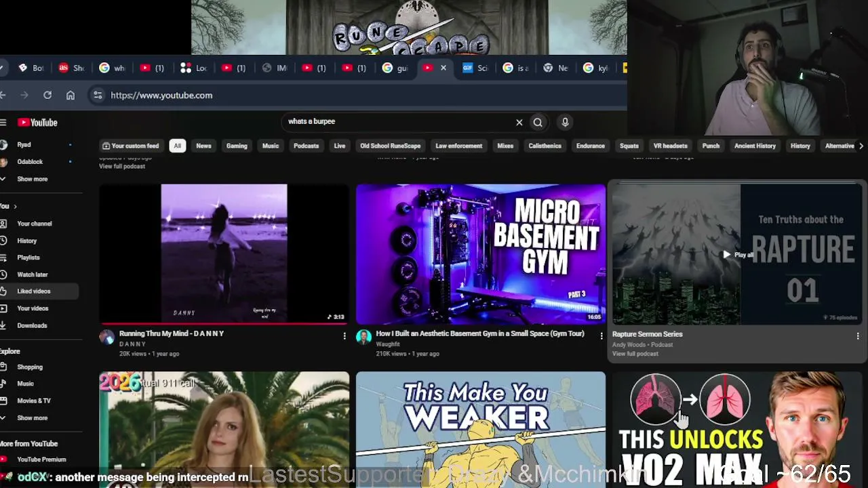Open the YouTube hamburger guide menu
This screenshot has height=488, width=868.
pyautogui.click(x=3, y=123)
